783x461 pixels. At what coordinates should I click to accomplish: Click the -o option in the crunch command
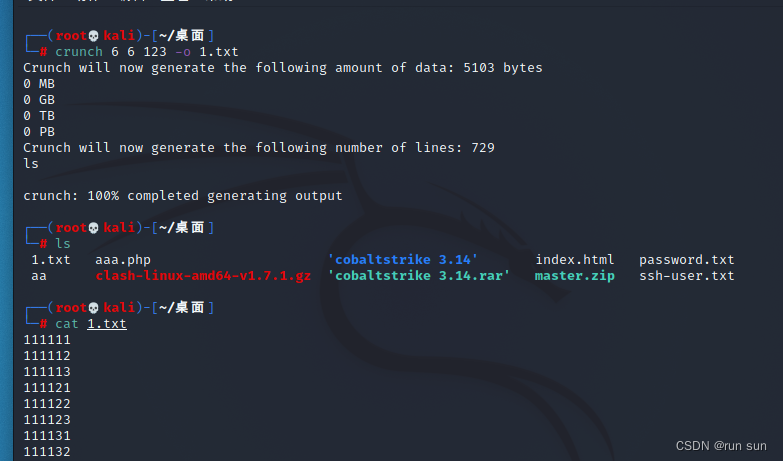[x=183, y=52]
